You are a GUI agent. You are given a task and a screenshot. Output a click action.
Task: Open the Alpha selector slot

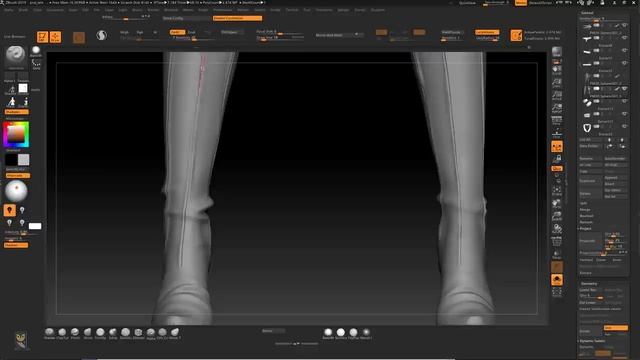click(10, 77)
